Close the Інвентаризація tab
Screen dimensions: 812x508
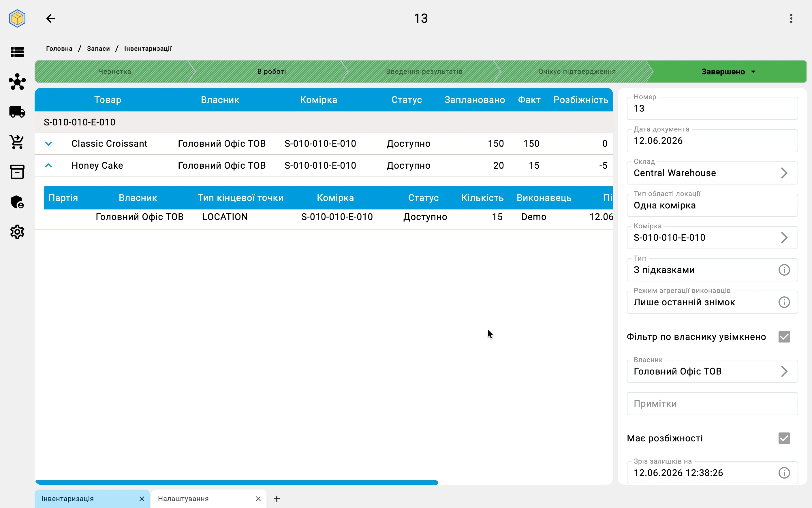(x=142, y=498)
